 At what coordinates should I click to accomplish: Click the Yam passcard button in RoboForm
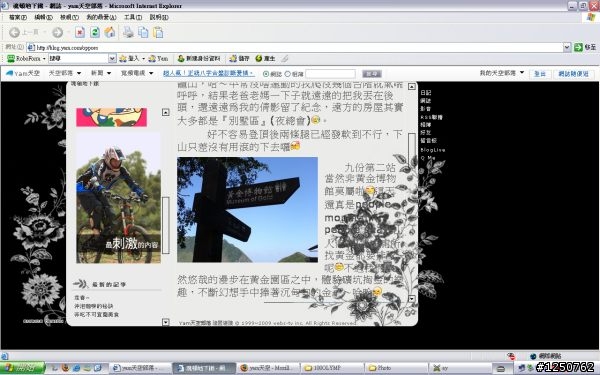point(158,59)
